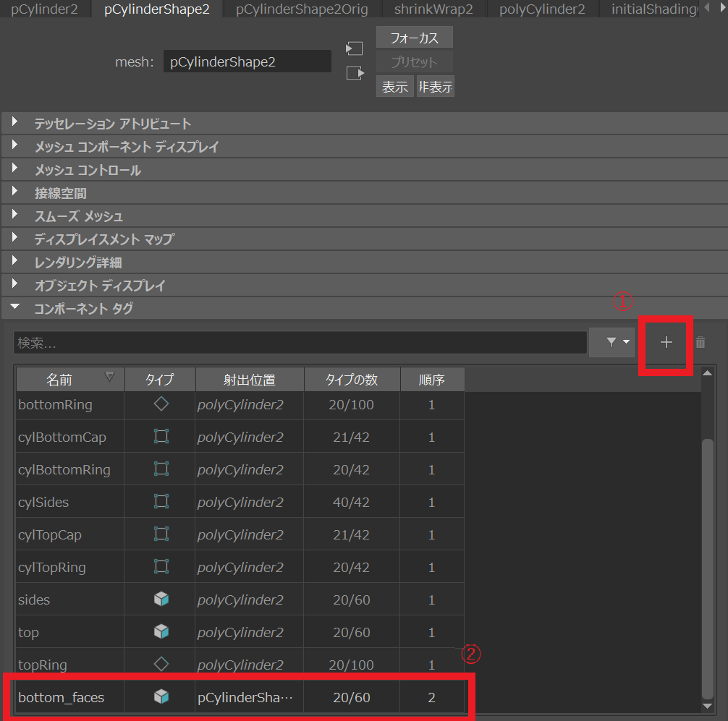Click the face cube icon in top row
The image size is (728, 721).
pyautogui.click(x=161, y=631)
